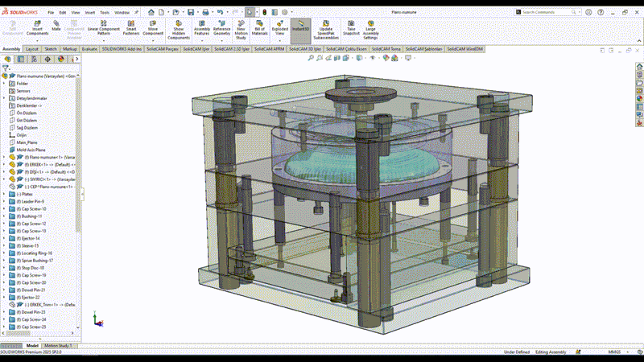The height and width of the screenshot is (362, 644).
Task: Click Edit Appearance icon in the view toolbar
Action: click(386, 58)
